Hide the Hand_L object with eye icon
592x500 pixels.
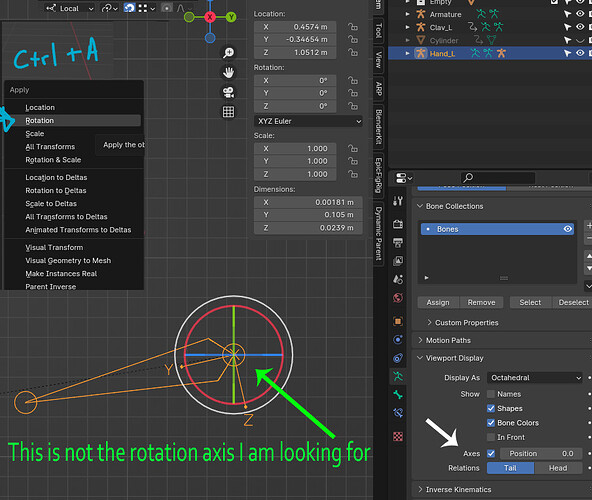[580, 53]
